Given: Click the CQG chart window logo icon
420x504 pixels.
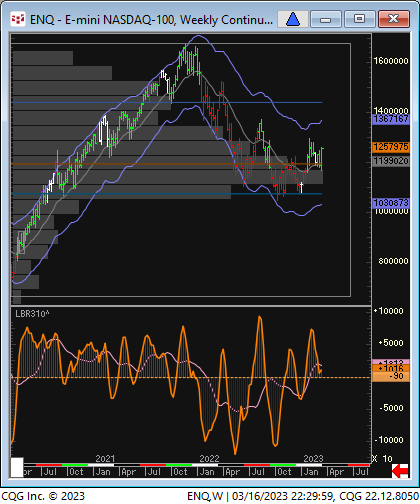Looking at the screenshot, I should [18, 19].
